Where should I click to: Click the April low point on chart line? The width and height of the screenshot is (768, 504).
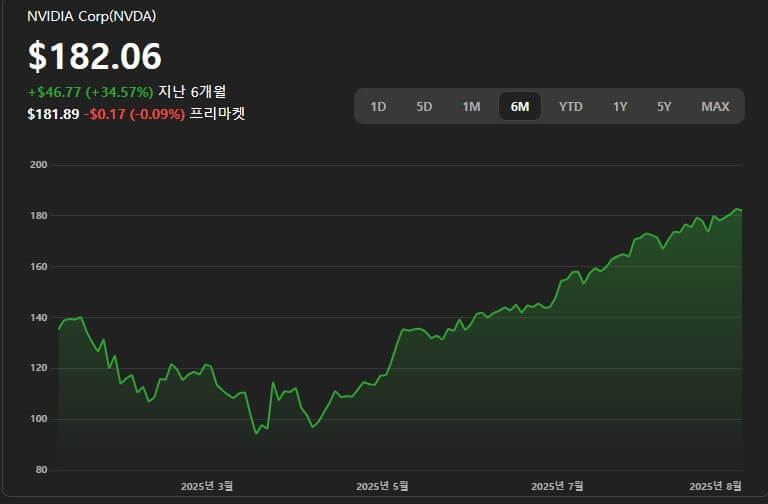256,434
